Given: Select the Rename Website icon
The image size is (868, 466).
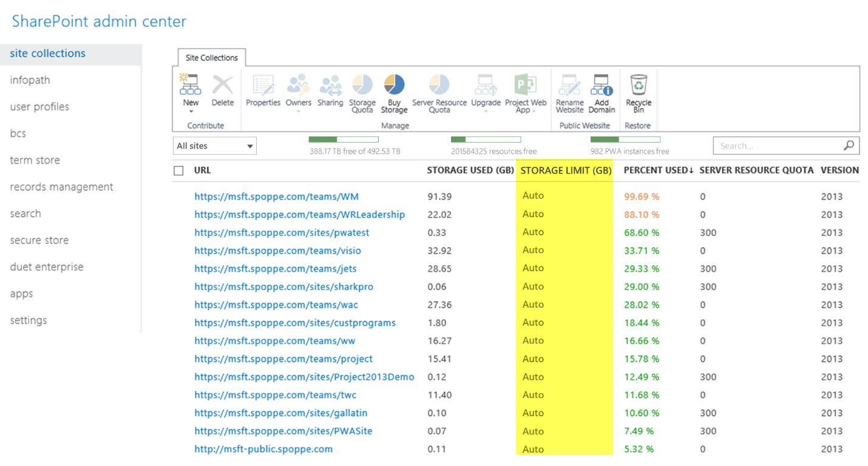Looking at the screenshot, I should coord(569,94).
